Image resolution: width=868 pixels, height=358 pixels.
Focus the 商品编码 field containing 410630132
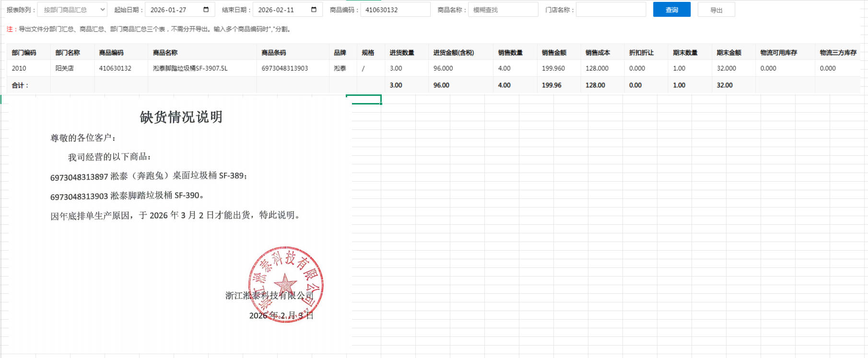[x=395, y=10]
